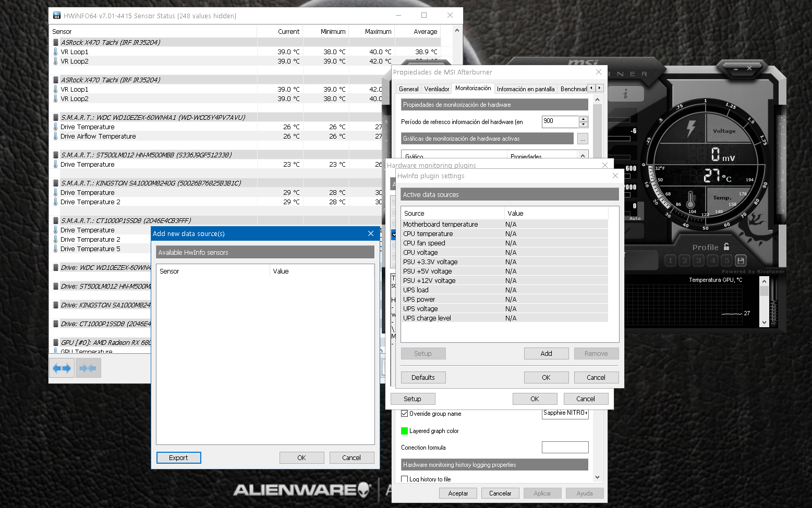This screenshot has width=812, height=508.
Task: Click the group name field 'Sapphire NITRO+'
Action: (565, 413)
